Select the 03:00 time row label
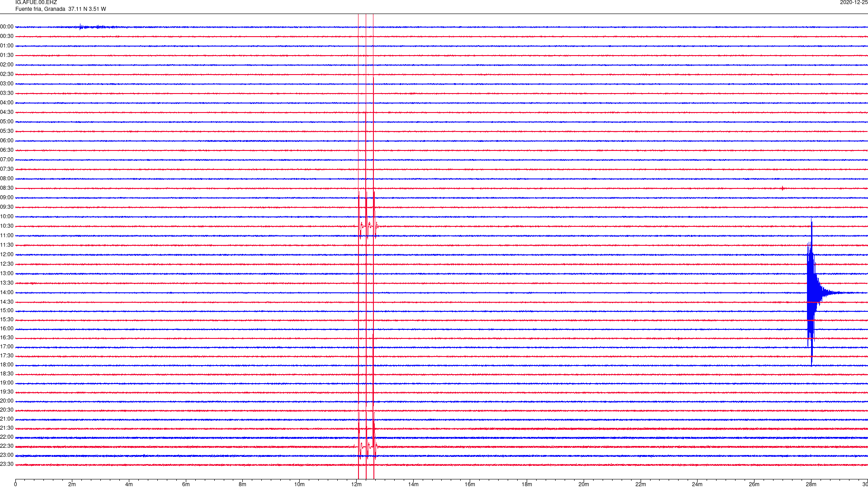This screenshot has width=868, height=488. click(x=7, y=84)
